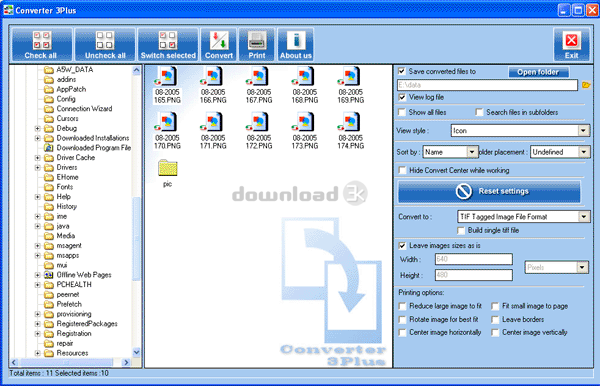
Task: Click the Width input field
Action: click(x=474, y=259)
